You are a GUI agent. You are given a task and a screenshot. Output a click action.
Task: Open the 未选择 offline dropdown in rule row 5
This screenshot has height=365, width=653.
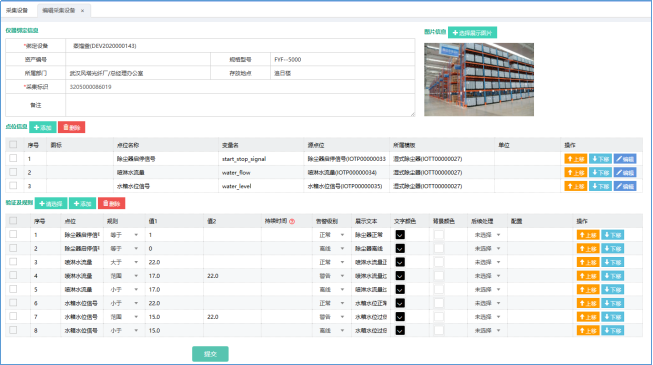(487, 290)
